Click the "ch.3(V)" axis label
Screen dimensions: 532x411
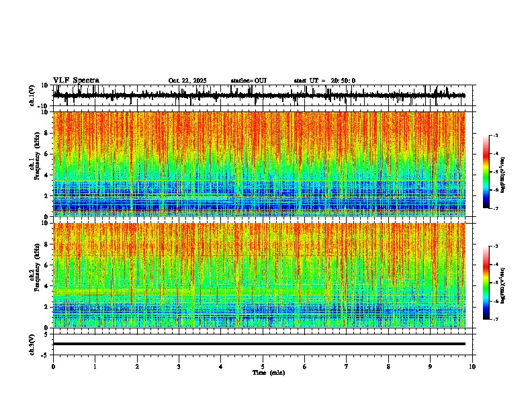pos(32,345)
